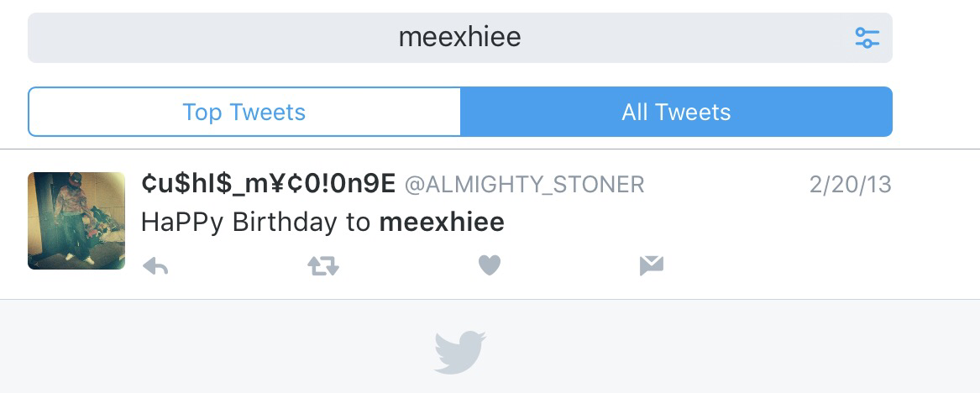980x393 pixels.
Task: Click the gray Twitter bird logo
Action: (x=460, y=352)
